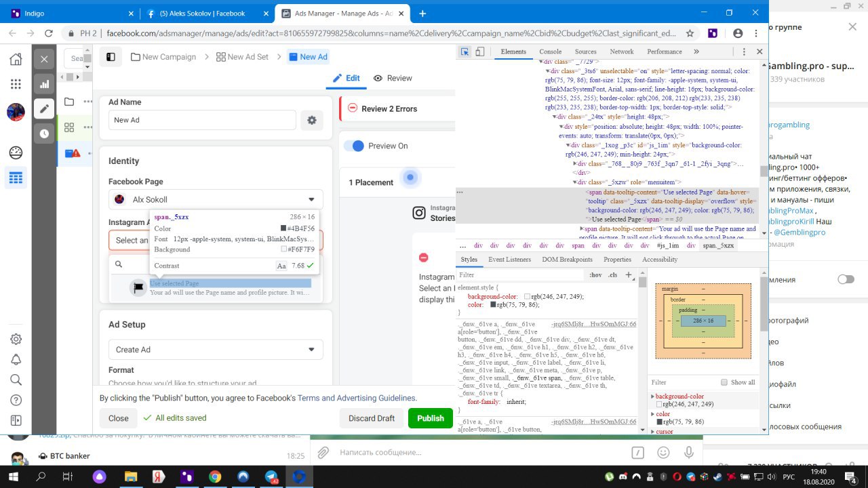Click the bug report icon in left rail

[16, 420]
